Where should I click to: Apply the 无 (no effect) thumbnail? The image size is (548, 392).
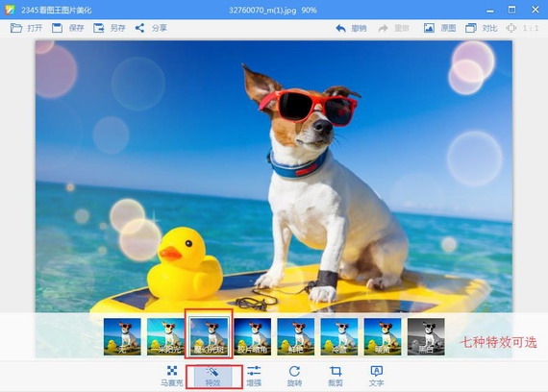(122, 336)
